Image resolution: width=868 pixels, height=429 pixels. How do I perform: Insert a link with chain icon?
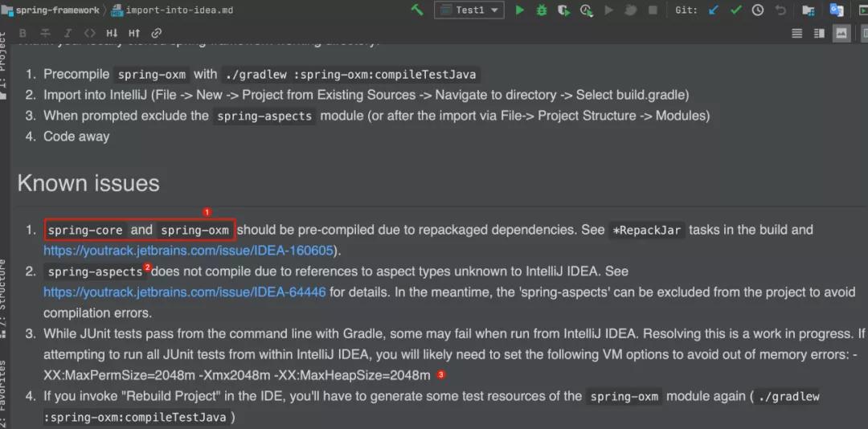[157, 33]
